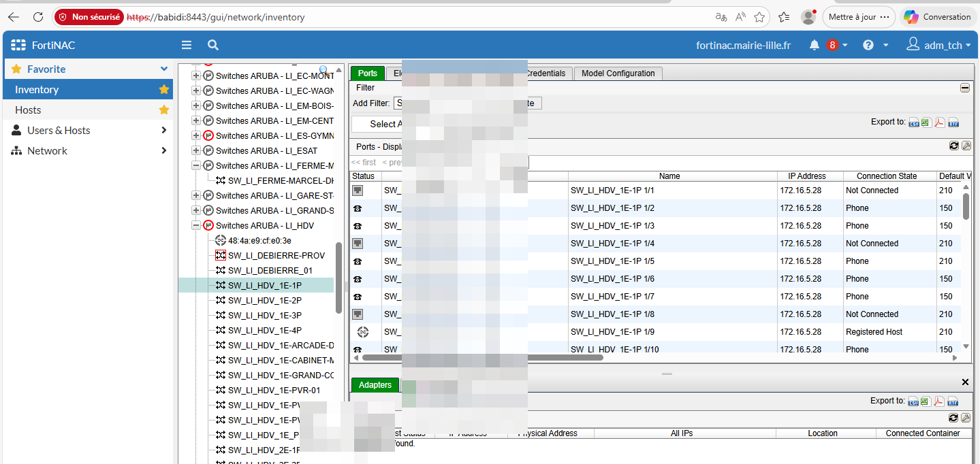The width and height of the screenshot is (980, 464).
Task: Refresh the Ports table
Action: (953, 146)
